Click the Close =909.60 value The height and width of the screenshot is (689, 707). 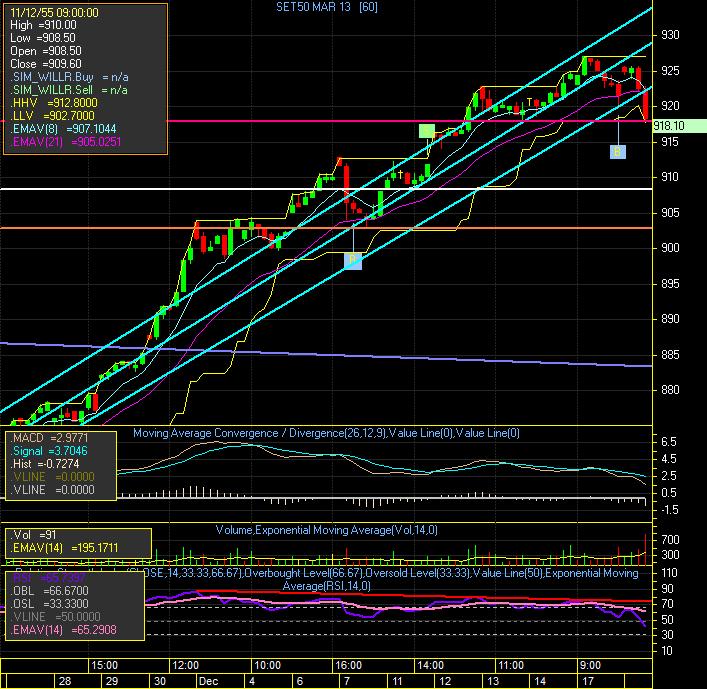[x=46, y=64]
